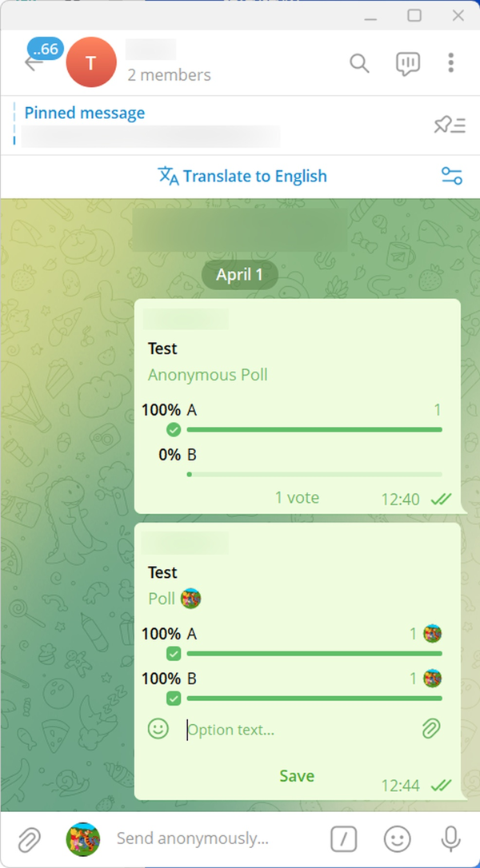The image size is (480, 868).
Task: Record a voice message with microphone
Action: click(x=450, y=838)
